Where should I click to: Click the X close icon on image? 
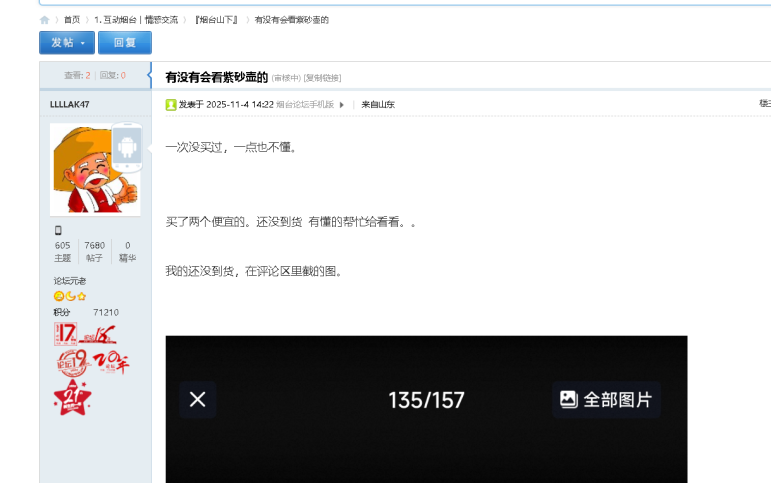pyautogui.click(x=198, y=399)
